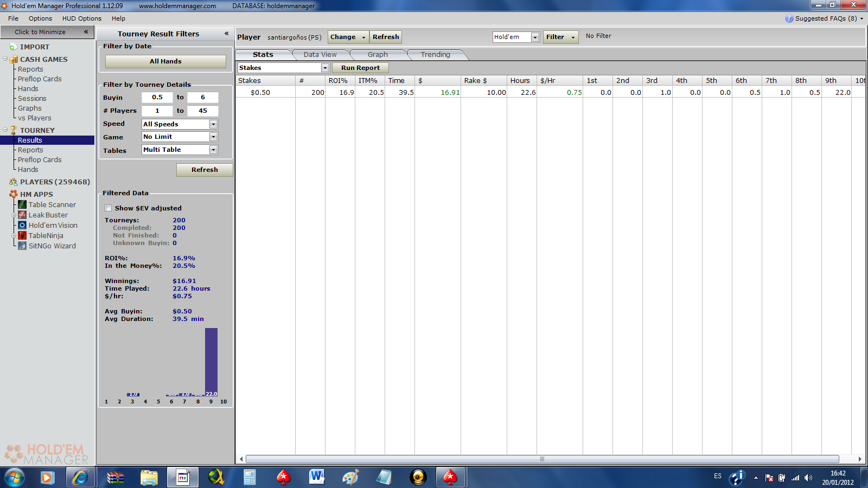Viewport: 868px width, 488px height.
Task: Switch to the Data View tab
Action: (x=320, y=55)
